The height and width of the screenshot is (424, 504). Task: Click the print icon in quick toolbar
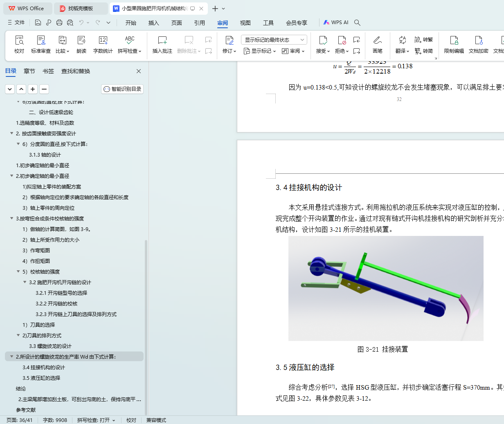(x=59, y=22)
